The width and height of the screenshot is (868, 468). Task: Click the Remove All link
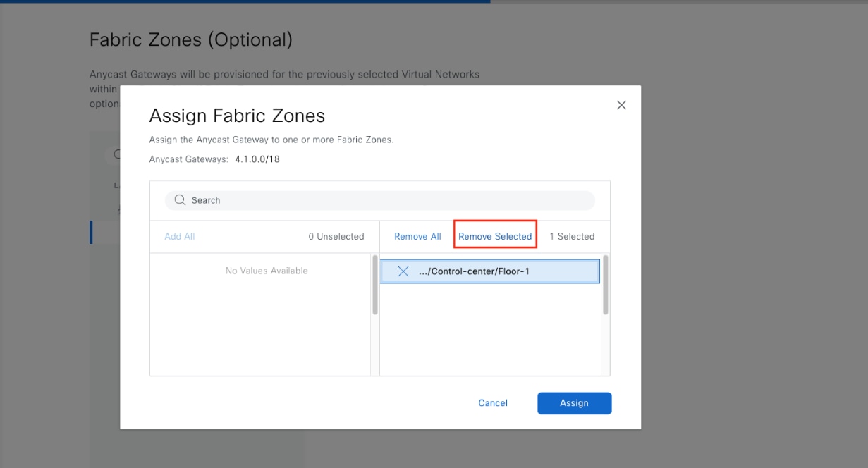pyautogui.click(x=417, y=236)
